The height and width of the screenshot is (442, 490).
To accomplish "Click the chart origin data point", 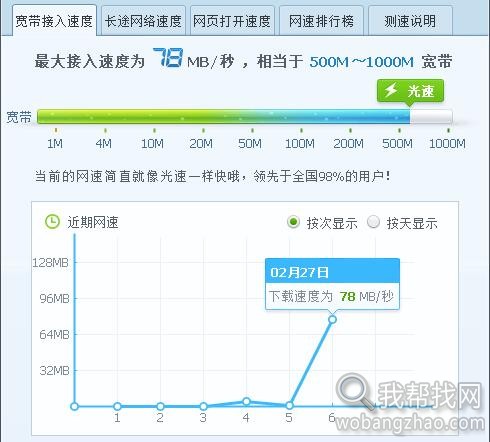I will click(75, 406).
